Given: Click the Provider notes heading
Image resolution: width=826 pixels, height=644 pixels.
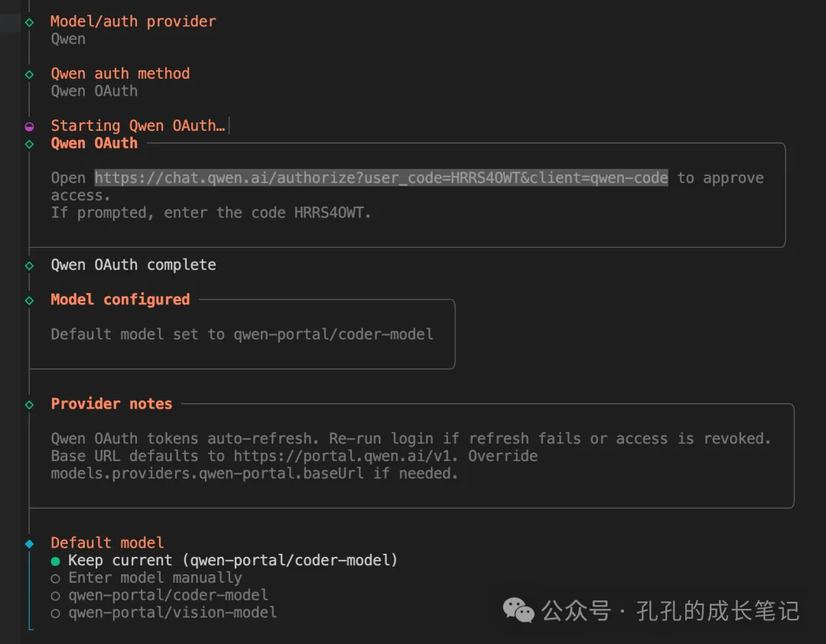Looking at the screenshot, I should [112, 404].
